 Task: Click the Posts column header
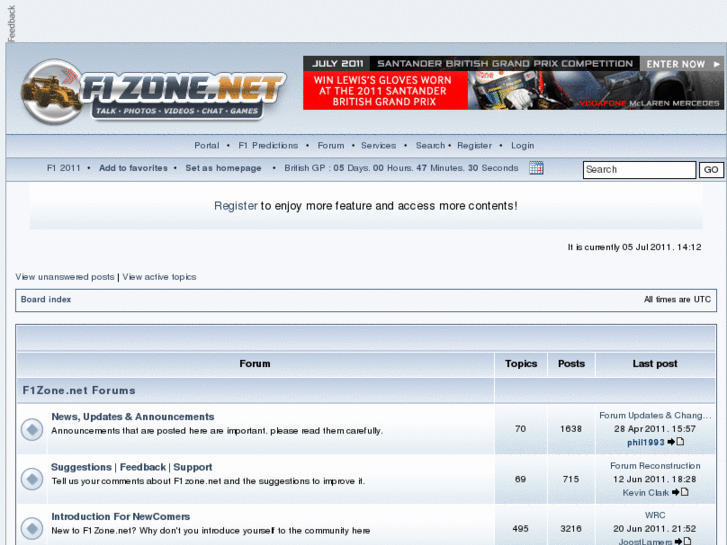[571, 364]
